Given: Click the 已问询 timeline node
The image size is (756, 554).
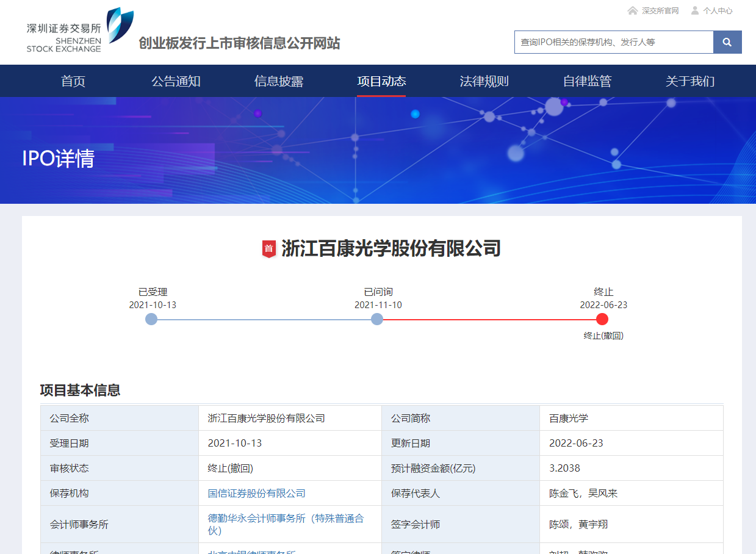Looking at the screenshot, I should pyautogui.click(x=377, y=319).
